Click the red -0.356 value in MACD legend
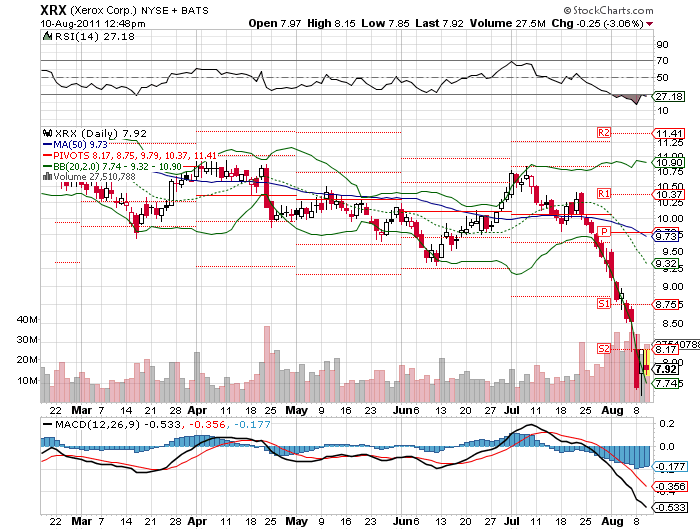The height and width of the screenshot is (530, 700). 208,424
